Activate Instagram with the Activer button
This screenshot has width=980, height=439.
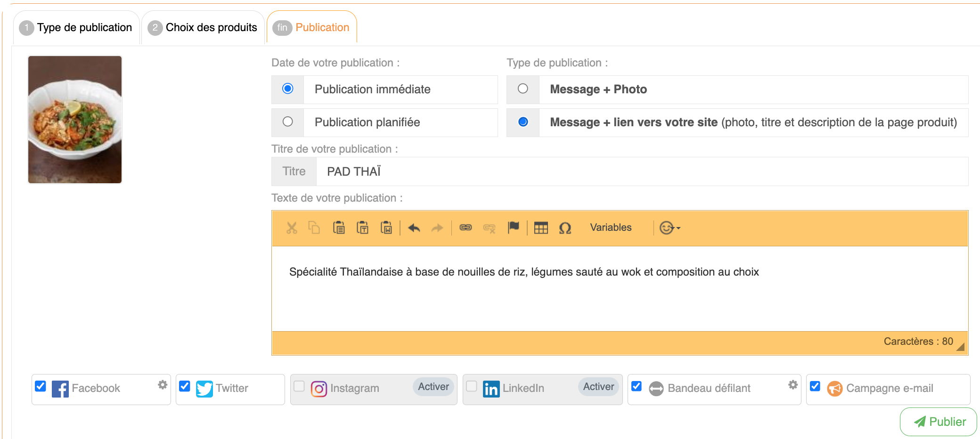pyautogui.click(x=433, y=387)
